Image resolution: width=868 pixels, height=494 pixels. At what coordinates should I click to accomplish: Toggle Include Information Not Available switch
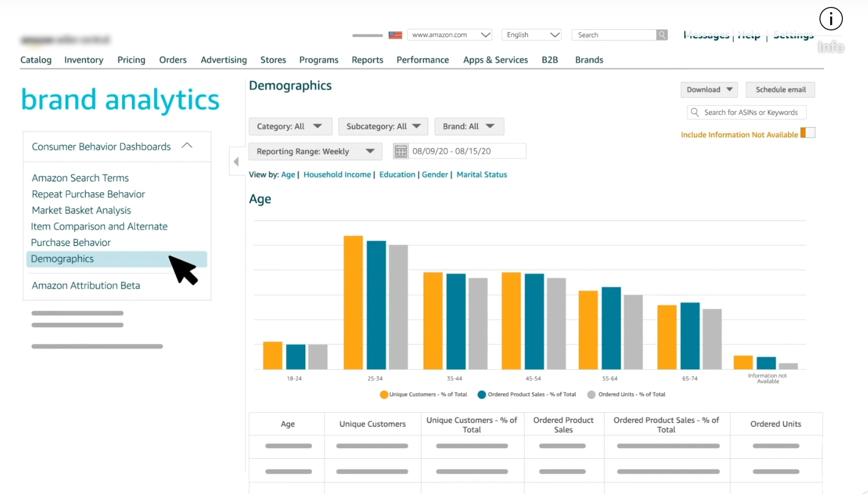[808, 133]
